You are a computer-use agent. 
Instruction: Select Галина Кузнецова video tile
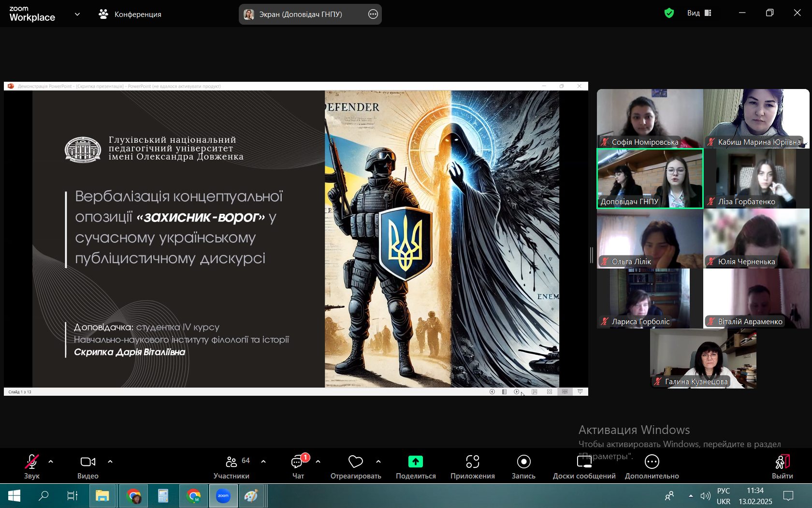(x=703, y=359)
